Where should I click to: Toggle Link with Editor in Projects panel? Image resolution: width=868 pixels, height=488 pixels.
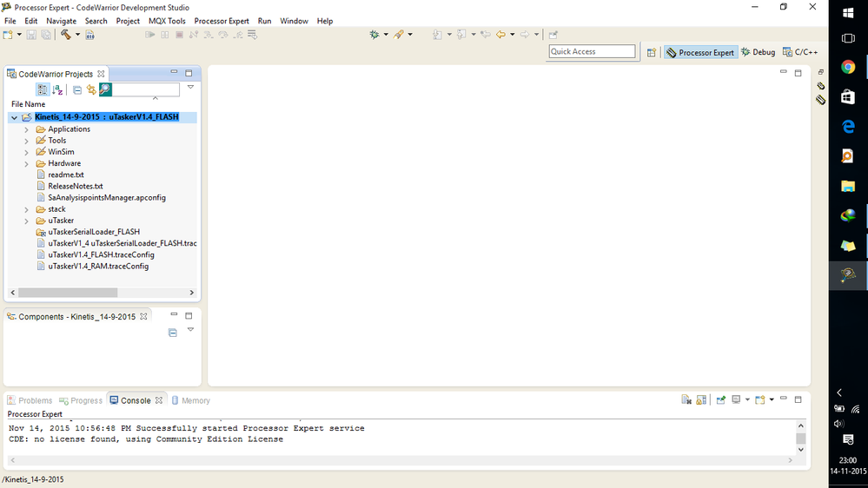click(91, 89)
